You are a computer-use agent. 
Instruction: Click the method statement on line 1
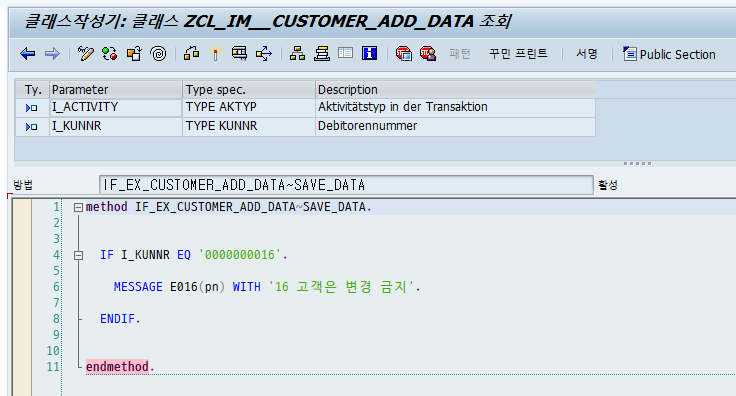point(228,207)
